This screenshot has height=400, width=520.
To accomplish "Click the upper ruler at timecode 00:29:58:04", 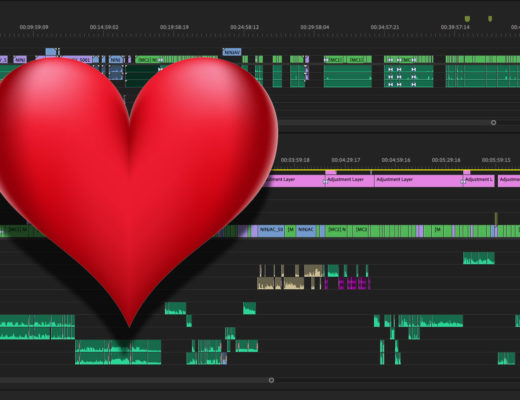I will point(315,27).
